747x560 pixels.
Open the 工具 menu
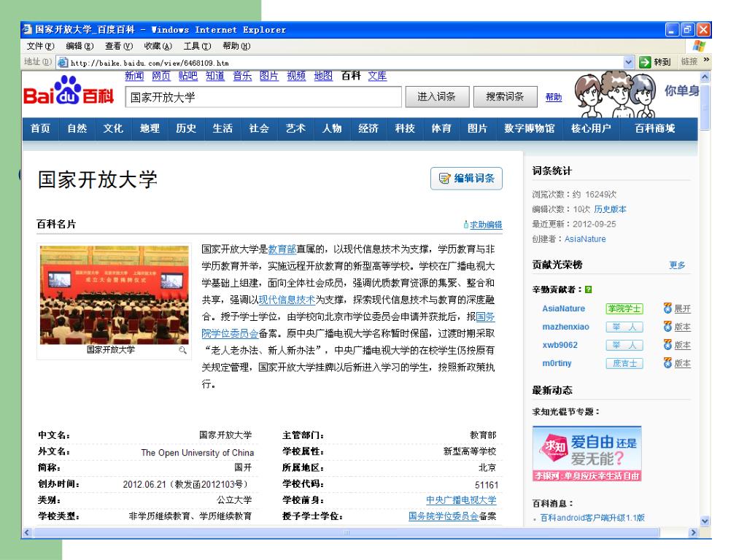[x=197, y=46]
